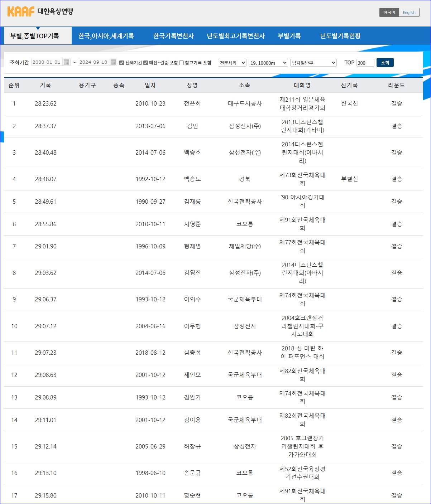This screenshot has width=431, height=504.
Task: Click the athlete name 심종섭
Action: pyautogui.click(x=192, y=353)
